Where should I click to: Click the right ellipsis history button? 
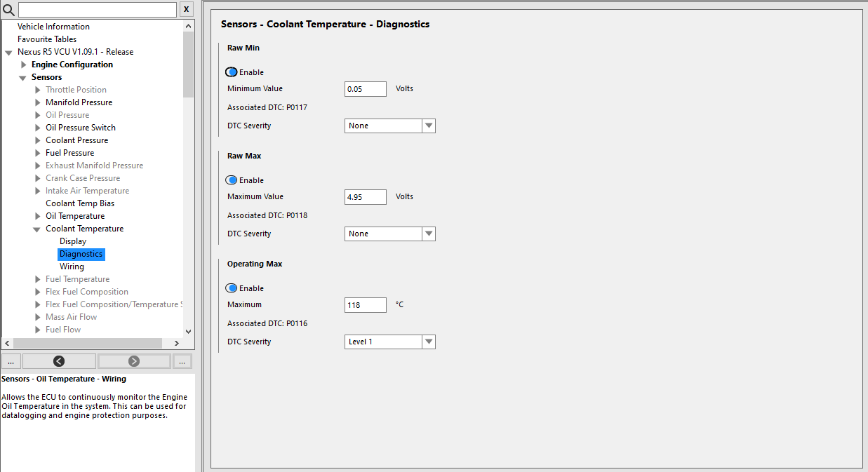182,361
